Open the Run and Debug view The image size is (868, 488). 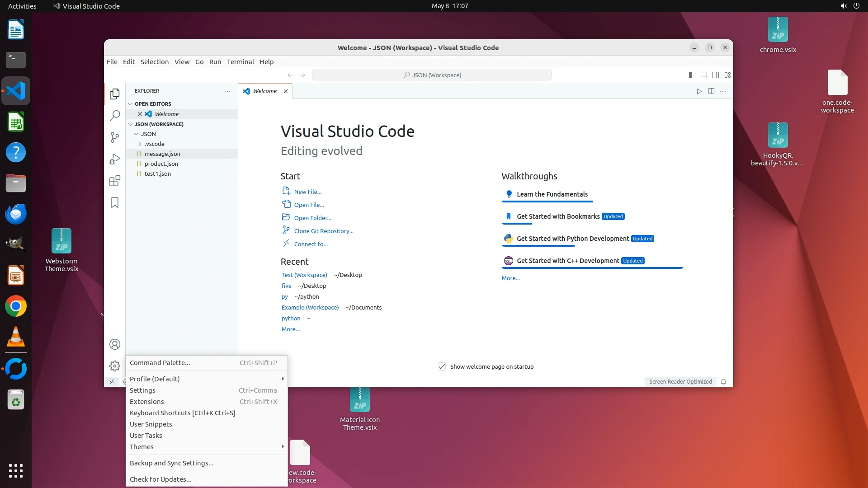coord(115,159)
